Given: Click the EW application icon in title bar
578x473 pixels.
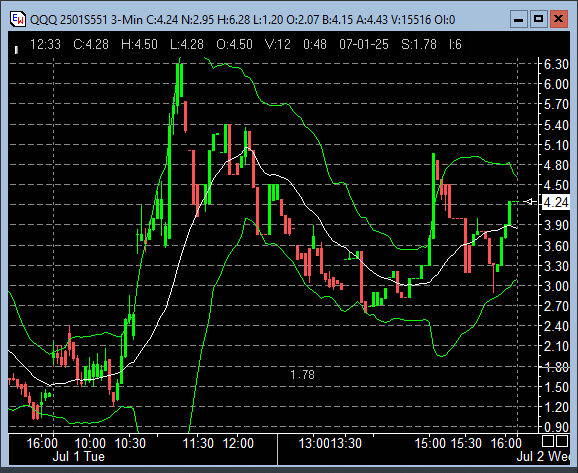Looking at the screenshot, I should 18,19.
